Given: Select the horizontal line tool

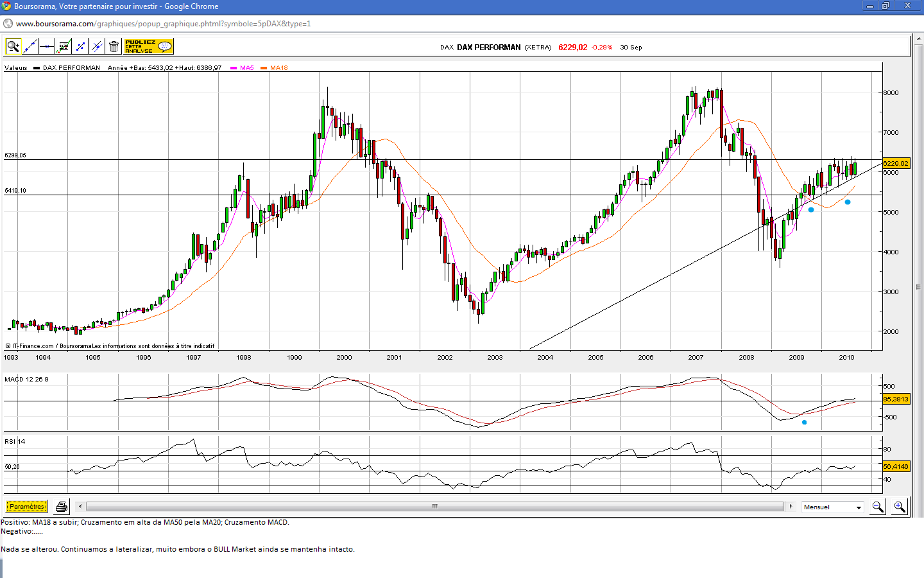Looking at the screenshot, I should (x=47, y=46).
